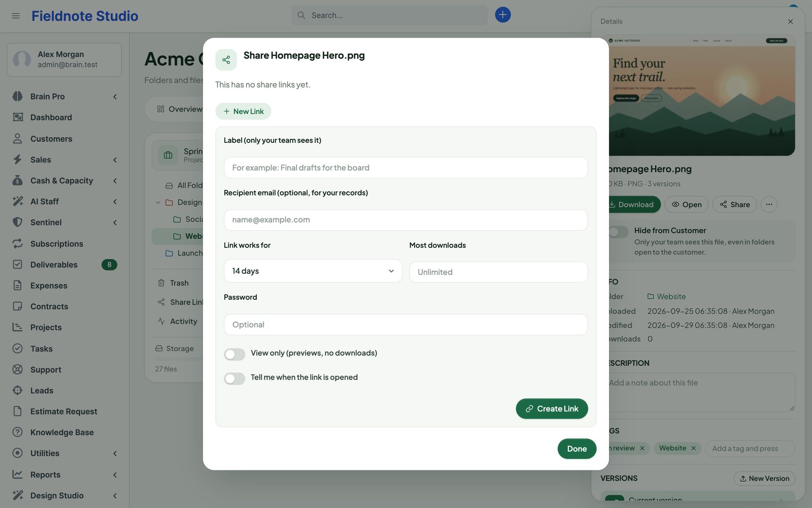Open the more options ellipsis in Details
The width and height of the screenshot is (812, 508).
(x=769, y=204)
